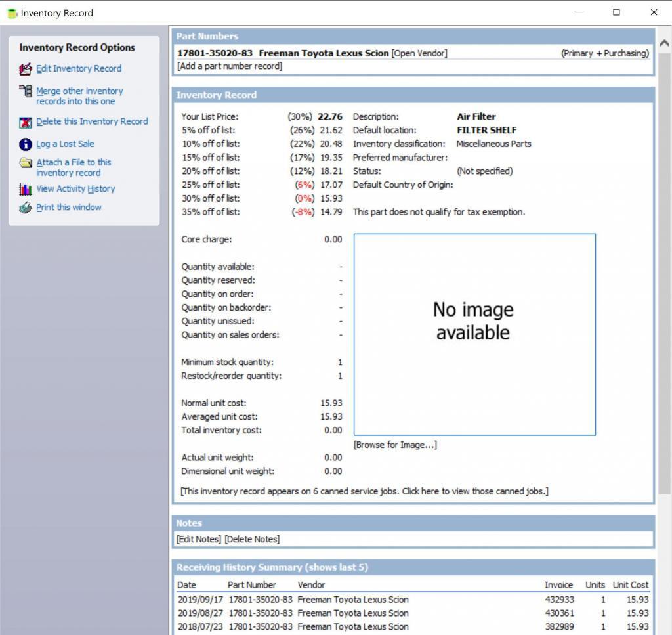Select Print this window link

point(68,208)
